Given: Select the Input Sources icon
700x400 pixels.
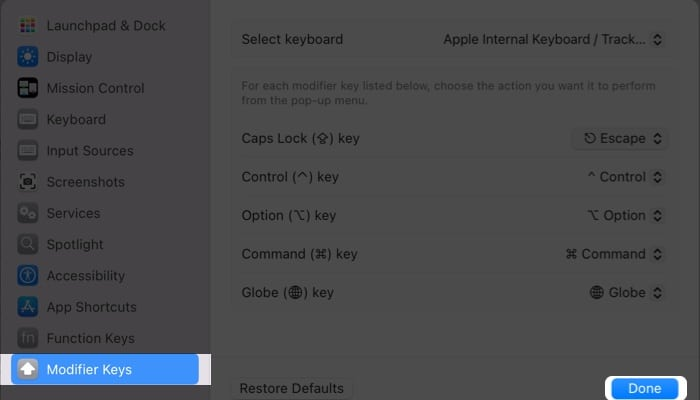Looking at the screenshot, I should 28,151.
